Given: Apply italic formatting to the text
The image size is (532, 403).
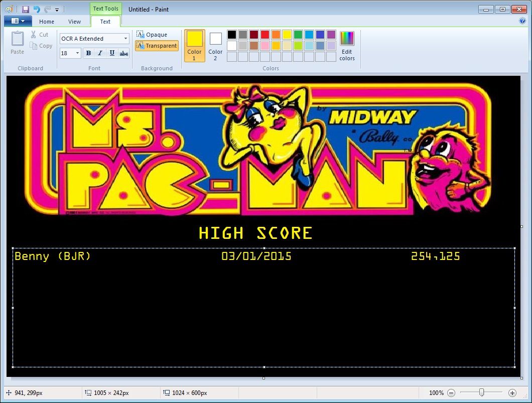Looking at the screenshot, I should coord(100,53).
